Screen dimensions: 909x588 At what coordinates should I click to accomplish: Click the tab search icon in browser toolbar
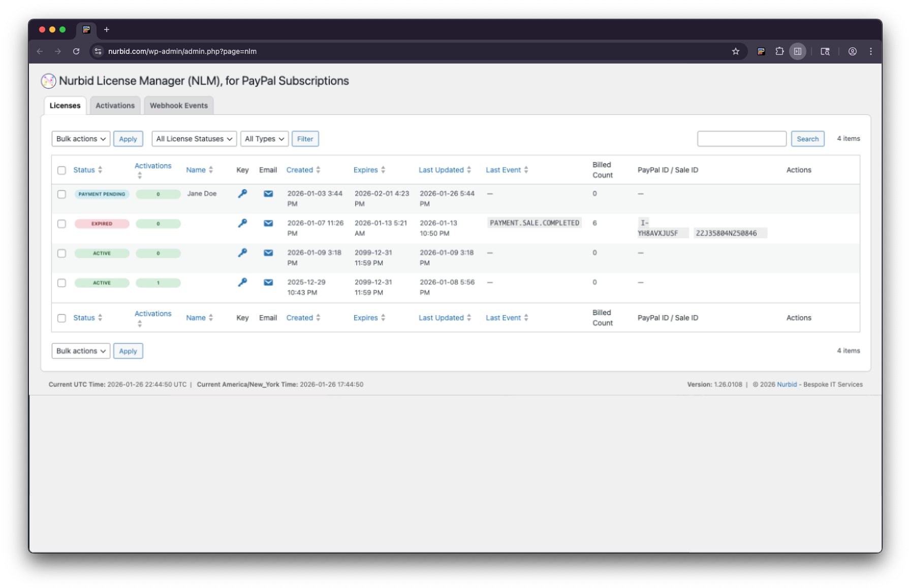point(825,51)
